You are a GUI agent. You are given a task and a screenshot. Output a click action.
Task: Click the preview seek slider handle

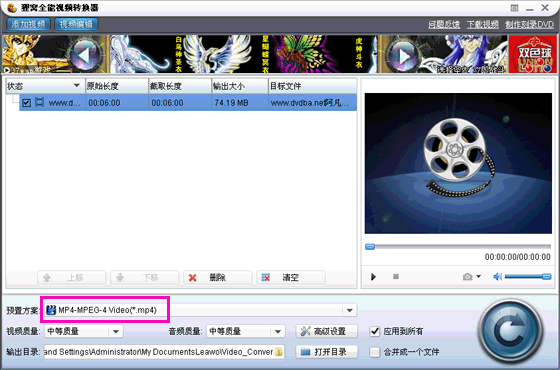click(x=370, y=246)
